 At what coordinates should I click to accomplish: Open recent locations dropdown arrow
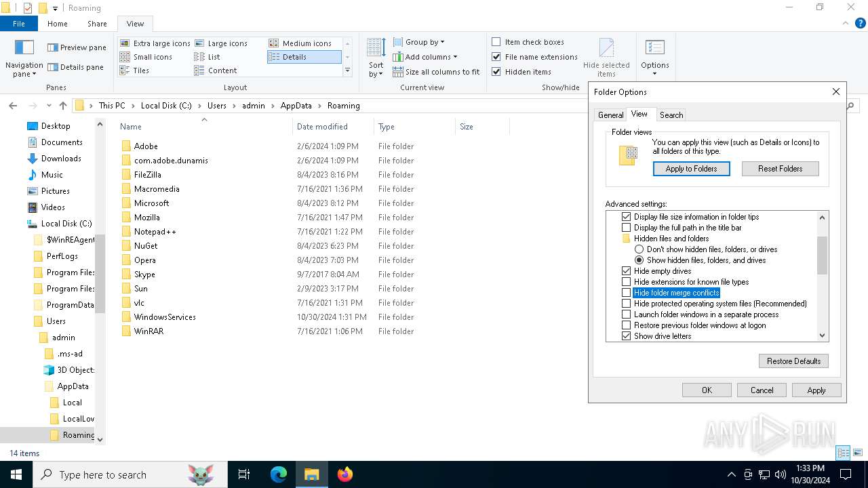coord(49,106)
